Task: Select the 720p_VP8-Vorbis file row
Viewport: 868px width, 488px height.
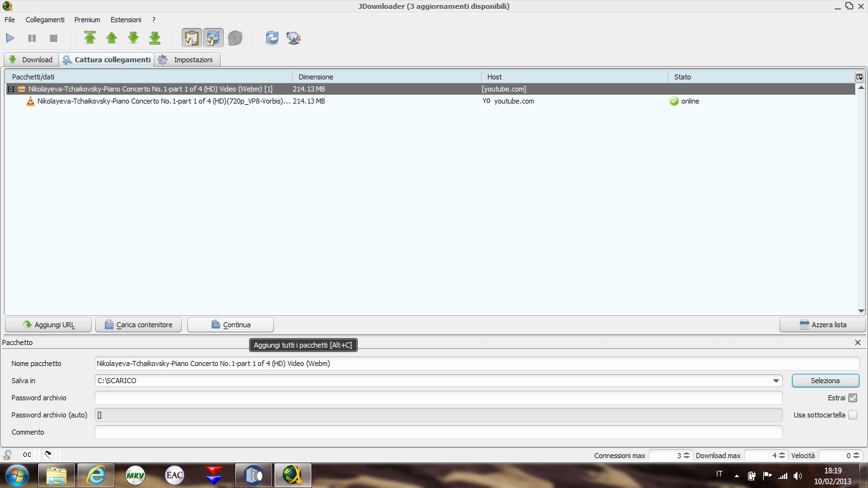Action: pos(431,101)
